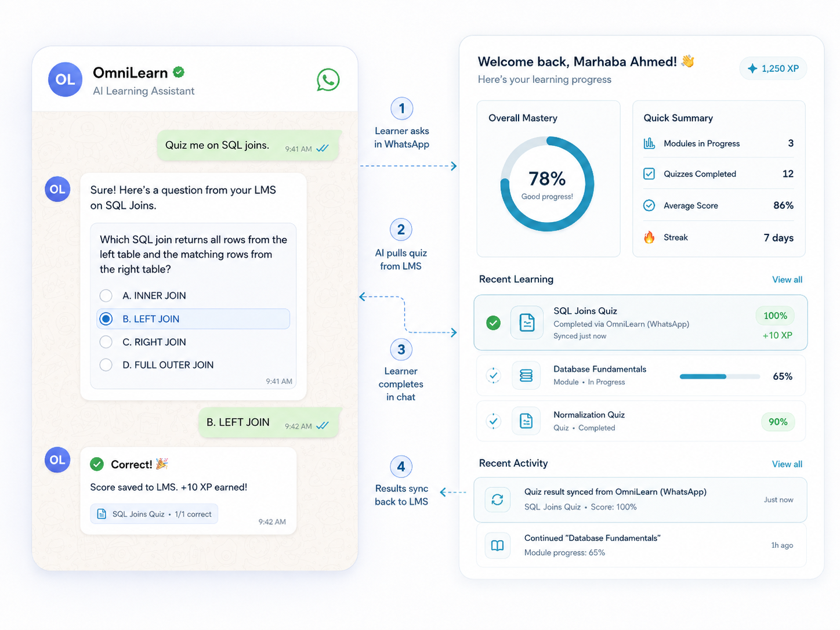This screenshot has height=630, width=840.
Task: Choose the "C. RIGHT JOIN" radio option
Action: tap(106, 342)
